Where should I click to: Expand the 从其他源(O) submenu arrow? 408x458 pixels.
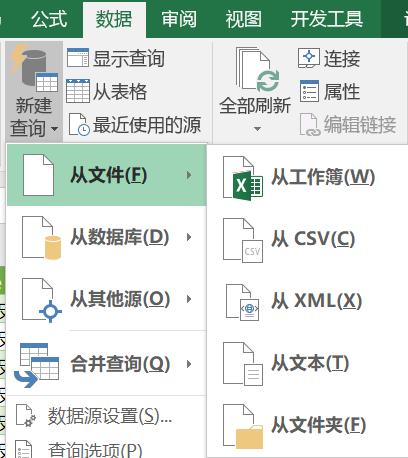coord(189,299)
